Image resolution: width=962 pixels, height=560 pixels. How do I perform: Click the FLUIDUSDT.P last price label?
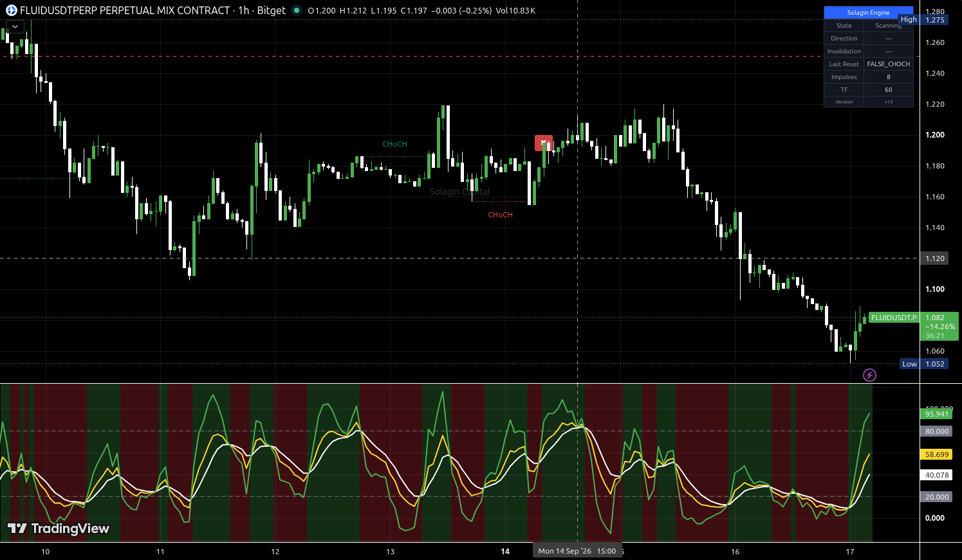(894, 318)
